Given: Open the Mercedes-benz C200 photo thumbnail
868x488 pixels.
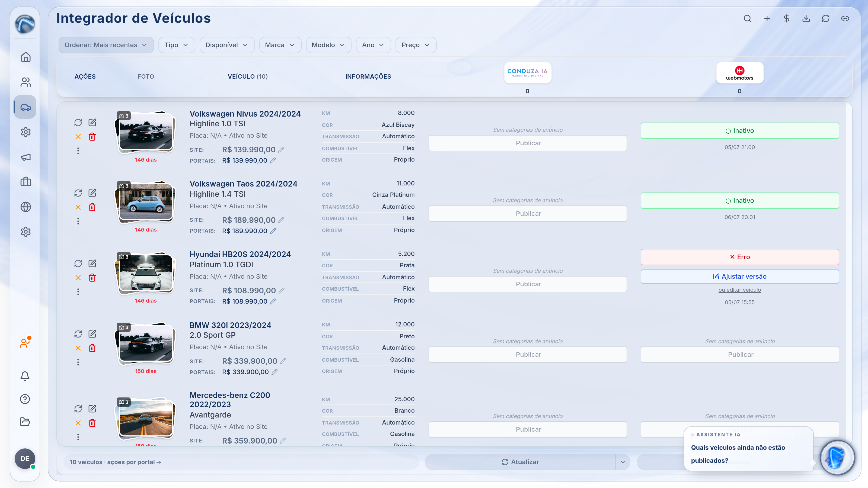Looking at the screenshot, I should 146,418.
